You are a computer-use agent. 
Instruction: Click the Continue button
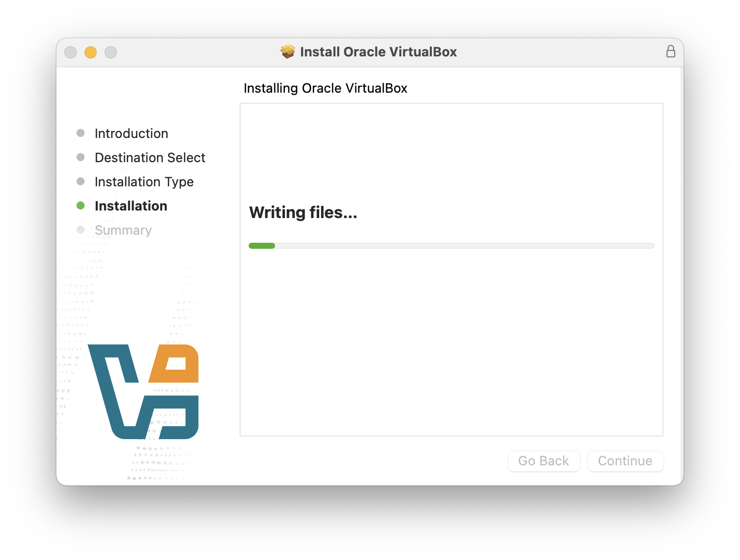point(625,461)
